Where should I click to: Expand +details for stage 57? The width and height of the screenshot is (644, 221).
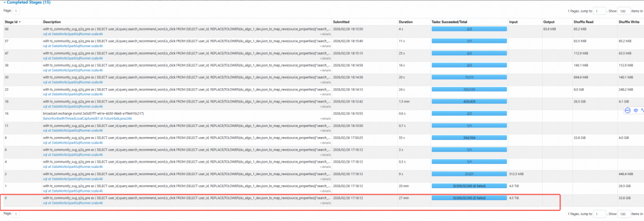click(x=326, y=46)
